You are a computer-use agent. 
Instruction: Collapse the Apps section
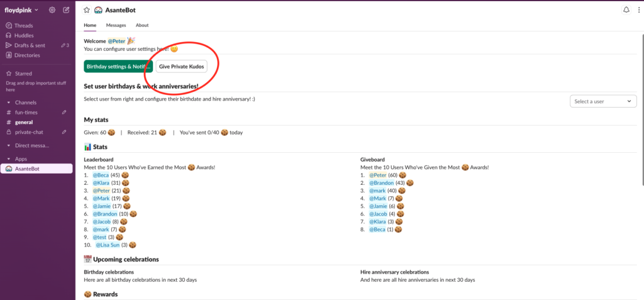point(9,158)
